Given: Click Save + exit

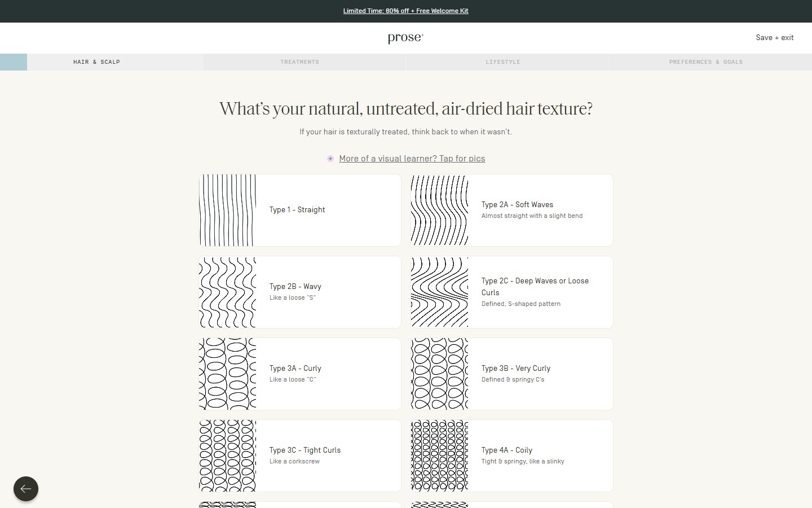Looking at the screenshot, I should [774, 38].
